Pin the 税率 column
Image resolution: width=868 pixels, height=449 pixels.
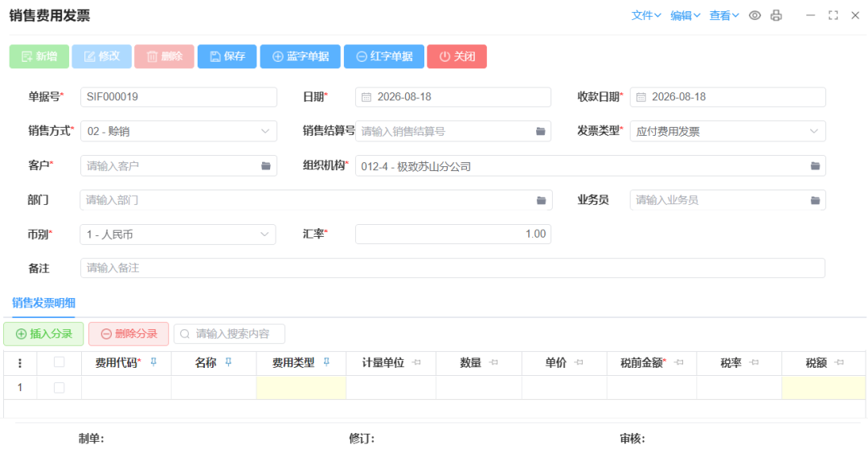pyautogui.click(x=753, y=363)
